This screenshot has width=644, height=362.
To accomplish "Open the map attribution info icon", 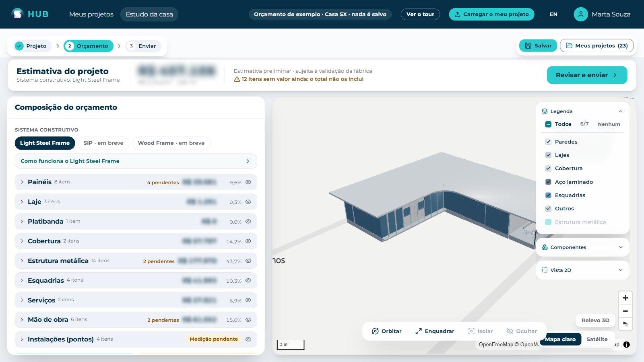I will click(626, 344).
